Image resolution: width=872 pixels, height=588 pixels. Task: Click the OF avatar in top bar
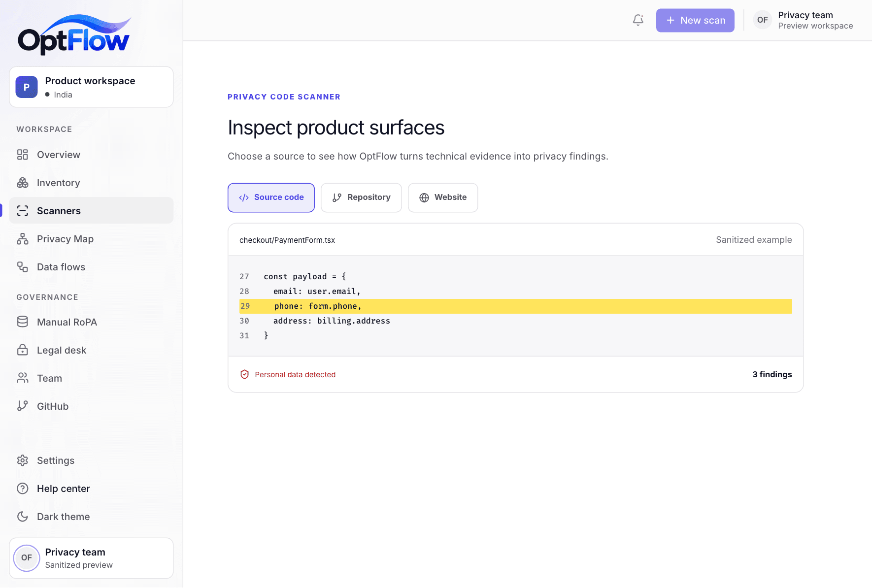pos(763,20)
